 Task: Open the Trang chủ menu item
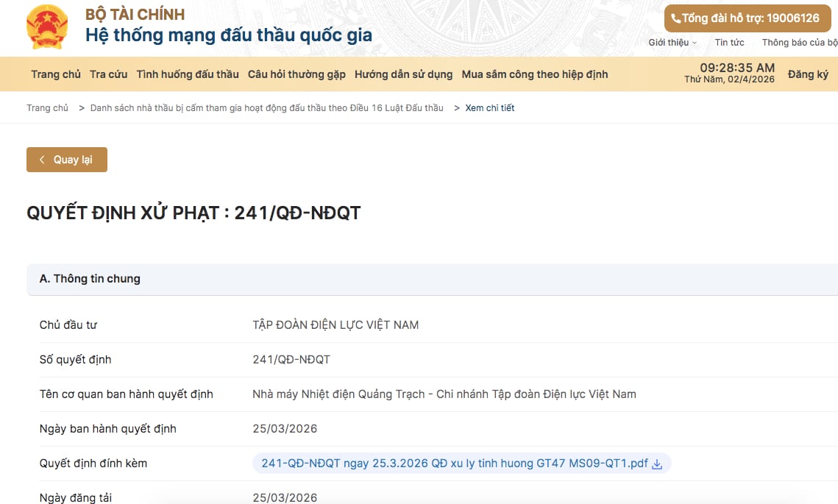point(56,74)
